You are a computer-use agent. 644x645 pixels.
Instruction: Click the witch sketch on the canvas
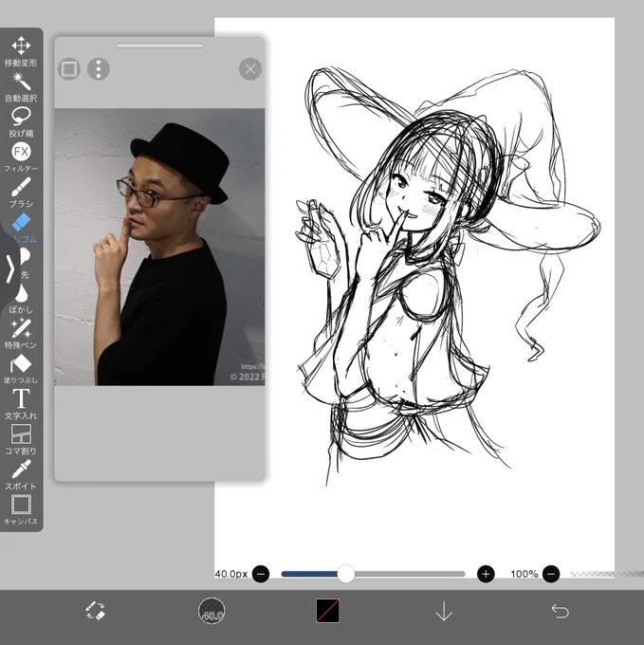[449, 276]
